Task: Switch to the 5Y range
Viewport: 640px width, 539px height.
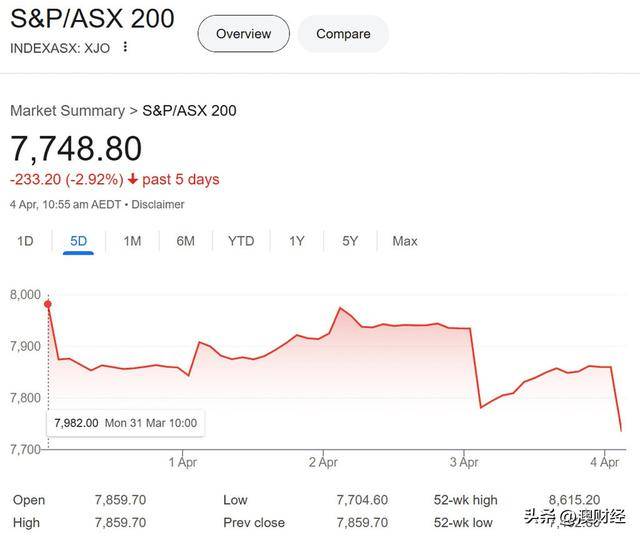Action: [x=350, y=241]
